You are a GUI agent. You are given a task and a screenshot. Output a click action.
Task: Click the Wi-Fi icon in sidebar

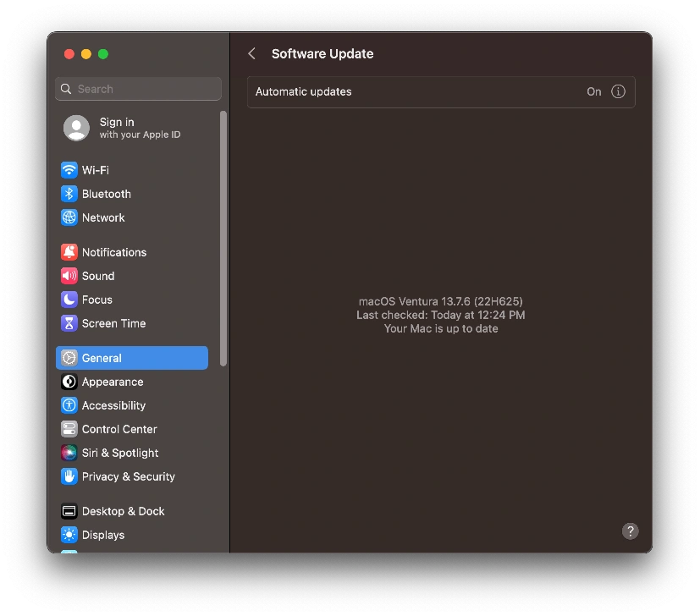69,170
